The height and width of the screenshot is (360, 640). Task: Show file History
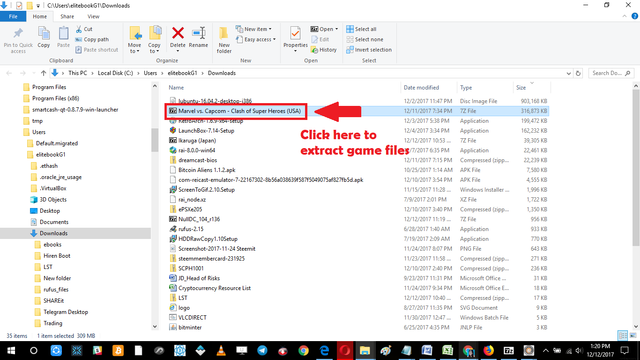(x=324, y=50)
